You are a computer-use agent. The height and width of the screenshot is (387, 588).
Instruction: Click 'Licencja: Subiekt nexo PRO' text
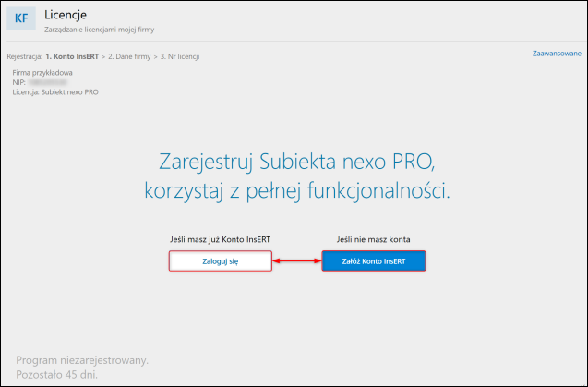[x=55, y=92]
